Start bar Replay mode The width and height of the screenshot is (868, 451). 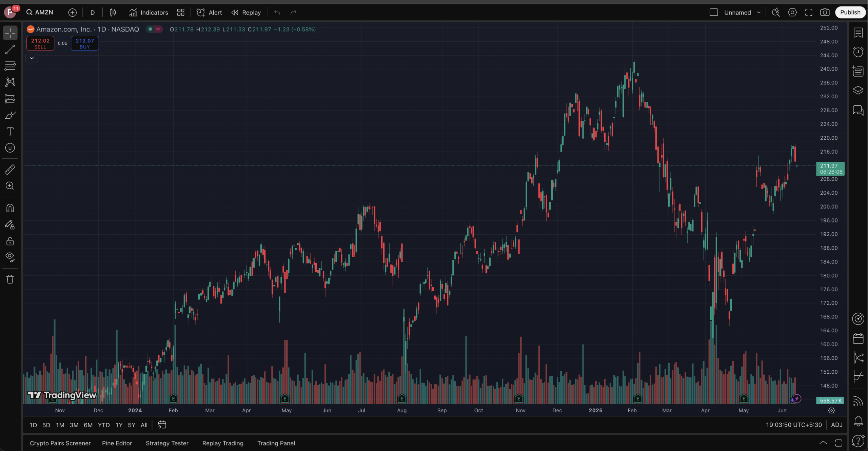pos(246,13)
